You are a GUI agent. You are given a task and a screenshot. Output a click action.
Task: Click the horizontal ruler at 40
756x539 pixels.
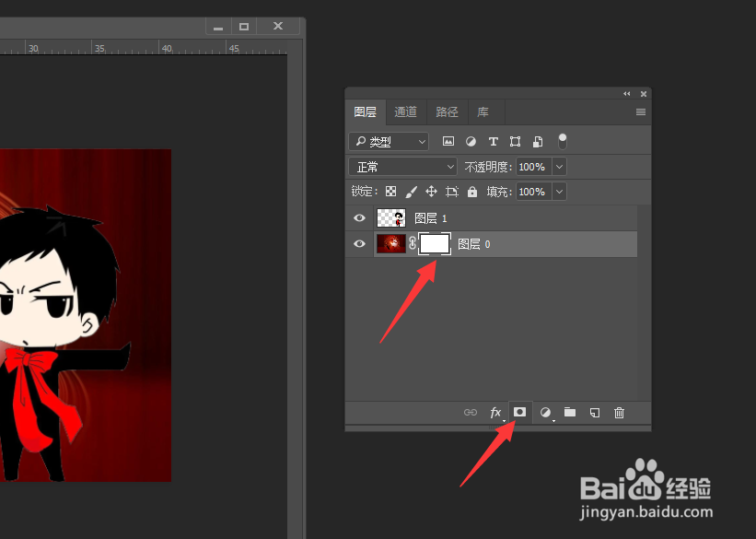click(x=167, y=48)
